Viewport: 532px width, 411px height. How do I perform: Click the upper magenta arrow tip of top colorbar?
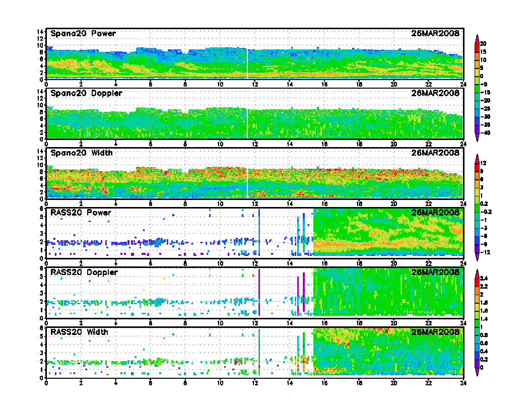pos(477,39)
